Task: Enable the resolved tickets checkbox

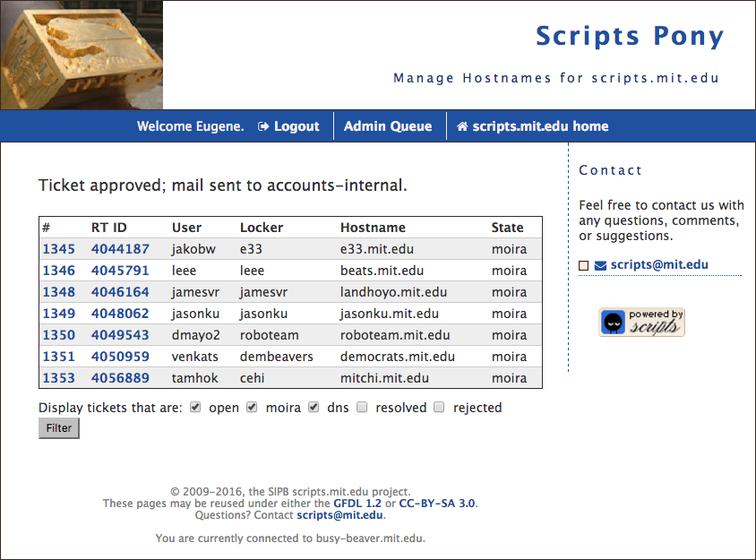Action: point(362,407)
